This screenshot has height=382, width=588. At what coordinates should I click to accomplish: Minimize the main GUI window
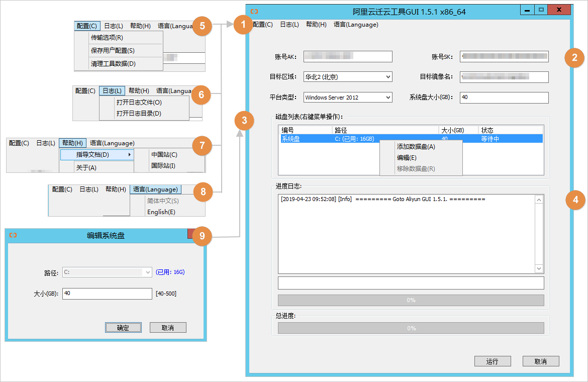point(527,10)
